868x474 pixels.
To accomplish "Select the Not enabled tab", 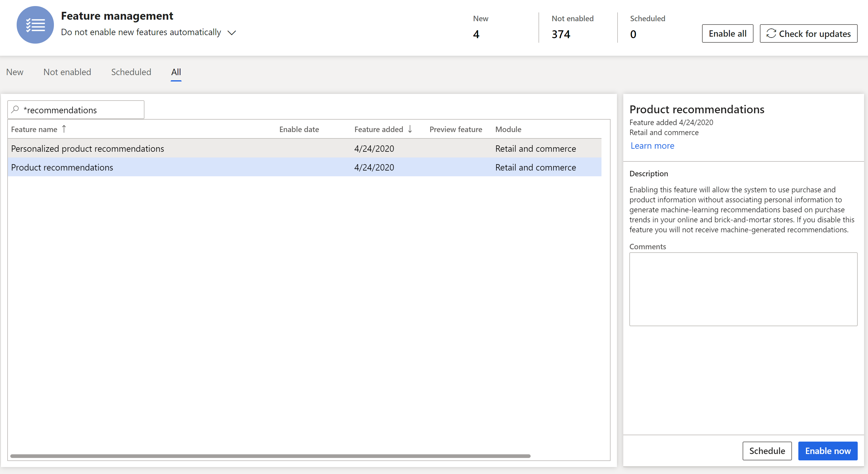I will (67, 72).
